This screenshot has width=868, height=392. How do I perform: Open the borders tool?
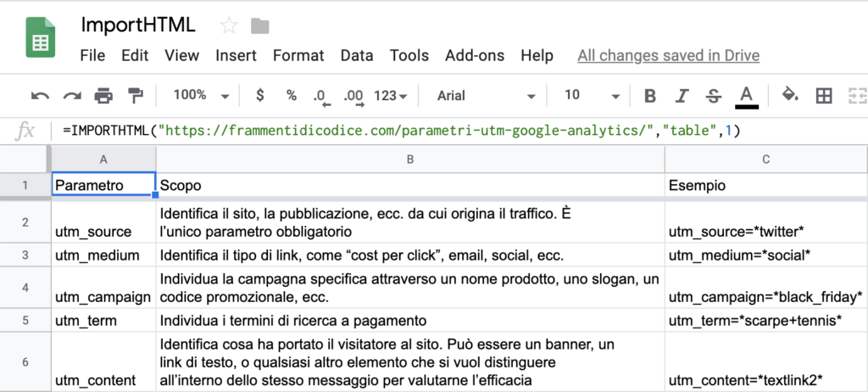(824, 97)
